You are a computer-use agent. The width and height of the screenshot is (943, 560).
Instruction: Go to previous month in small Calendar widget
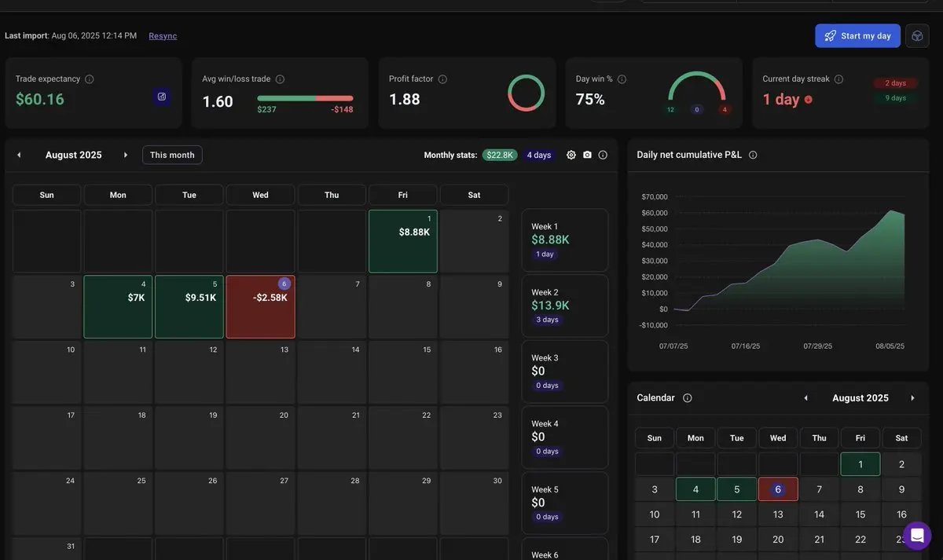(805, 398)
